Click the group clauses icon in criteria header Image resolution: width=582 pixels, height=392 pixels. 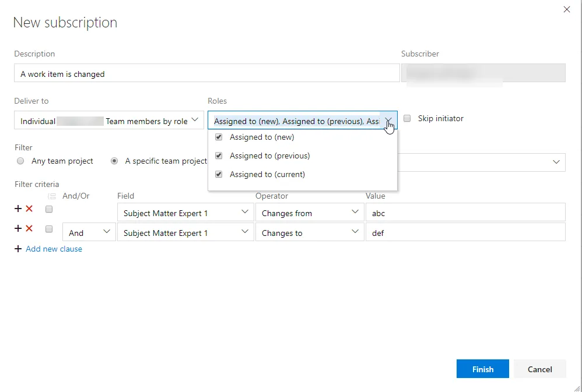pos(51,196)
